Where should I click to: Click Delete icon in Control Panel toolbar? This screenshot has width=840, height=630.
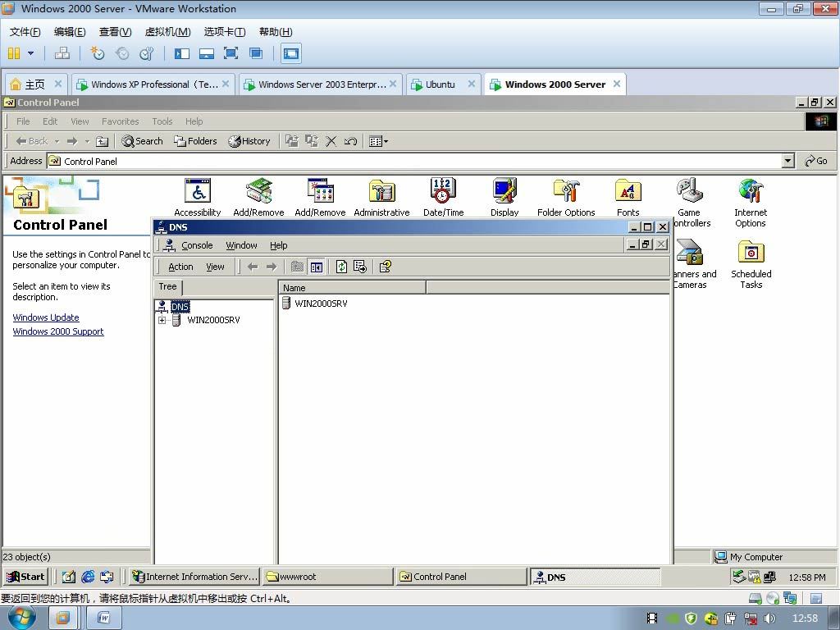(x=331, y=141)
